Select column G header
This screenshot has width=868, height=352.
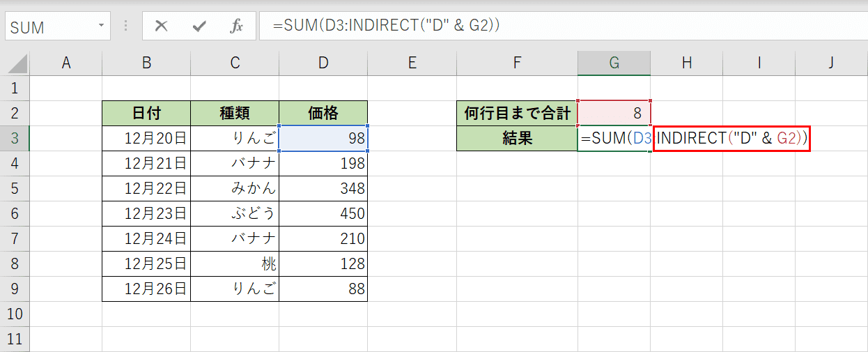pyautogui.click(x=614, y=63)
